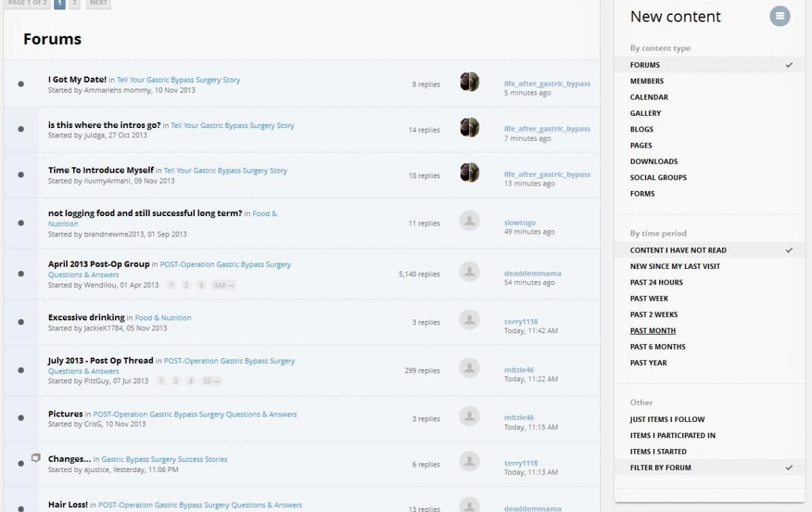Open the New content menu icon

[780, 16]
